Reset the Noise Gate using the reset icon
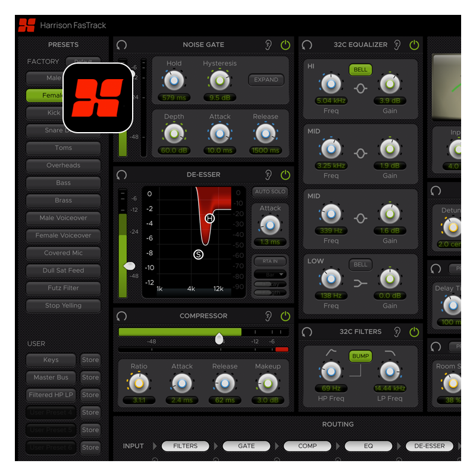Screen dimensions: 476x476 tap(122, 45)
